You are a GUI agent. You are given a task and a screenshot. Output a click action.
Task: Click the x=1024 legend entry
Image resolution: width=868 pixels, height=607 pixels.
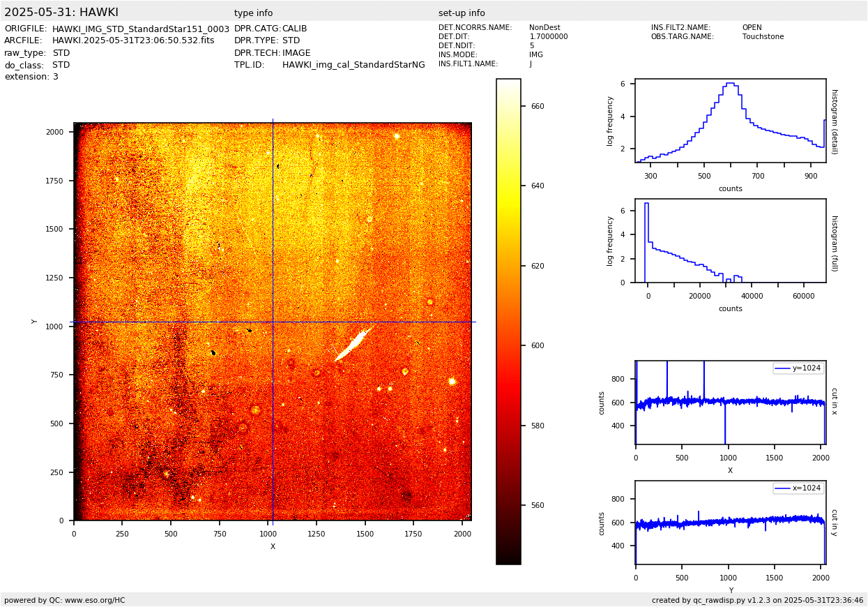(x=798, y=488)
